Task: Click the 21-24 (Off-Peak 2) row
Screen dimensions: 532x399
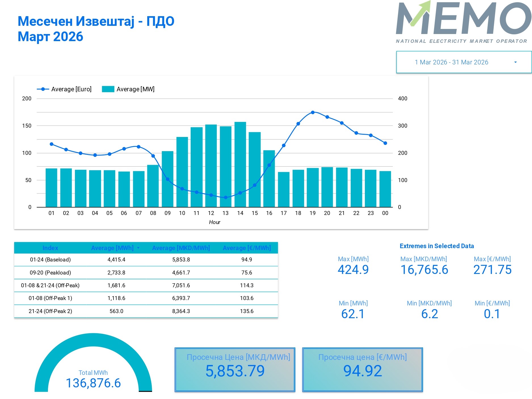Action: [50, 311]
